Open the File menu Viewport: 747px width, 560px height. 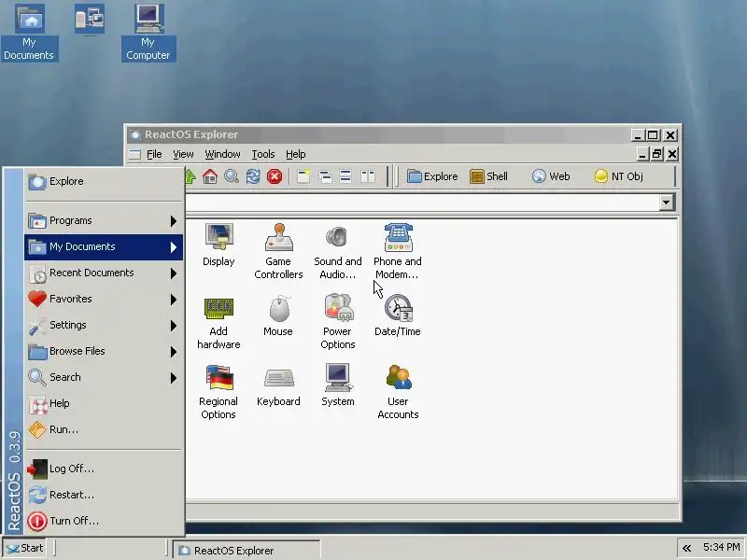tap(154, 154)
